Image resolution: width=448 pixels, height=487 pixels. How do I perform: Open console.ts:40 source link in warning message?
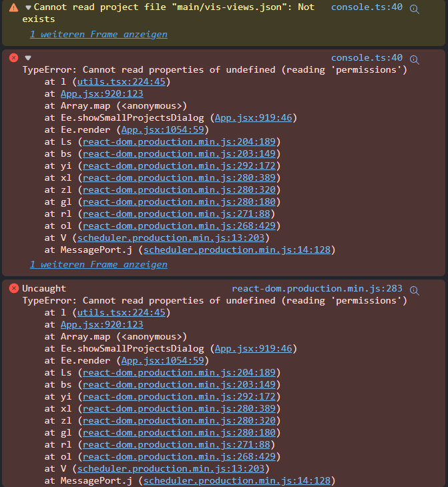pyautogui.click(x=367, y=7)
